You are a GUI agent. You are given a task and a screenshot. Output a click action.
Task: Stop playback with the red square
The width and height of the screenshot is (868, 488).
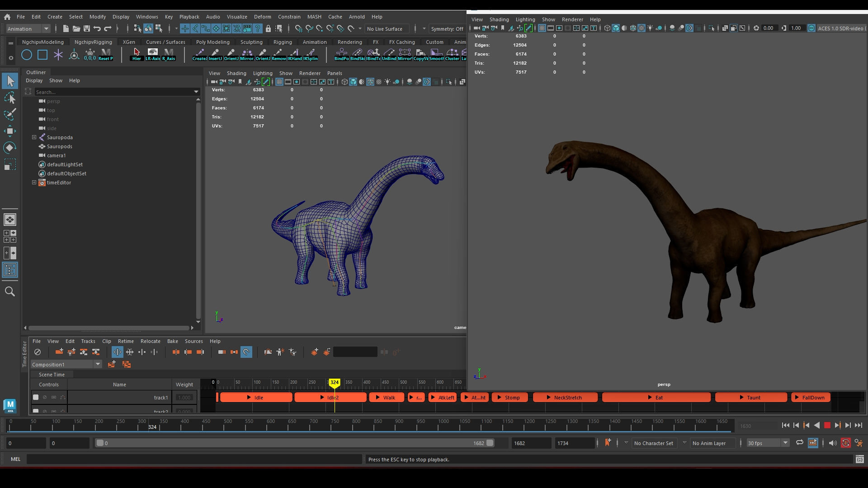pos(827,425)
